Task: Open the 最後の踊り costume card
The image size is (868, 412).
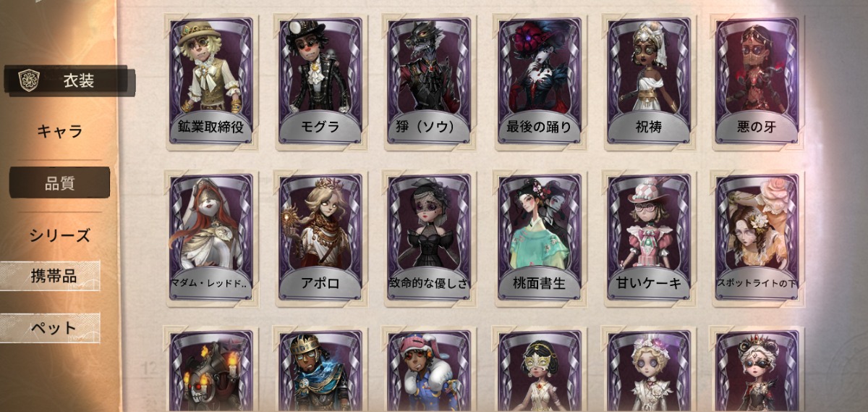Action: click(x=540, y=81)
